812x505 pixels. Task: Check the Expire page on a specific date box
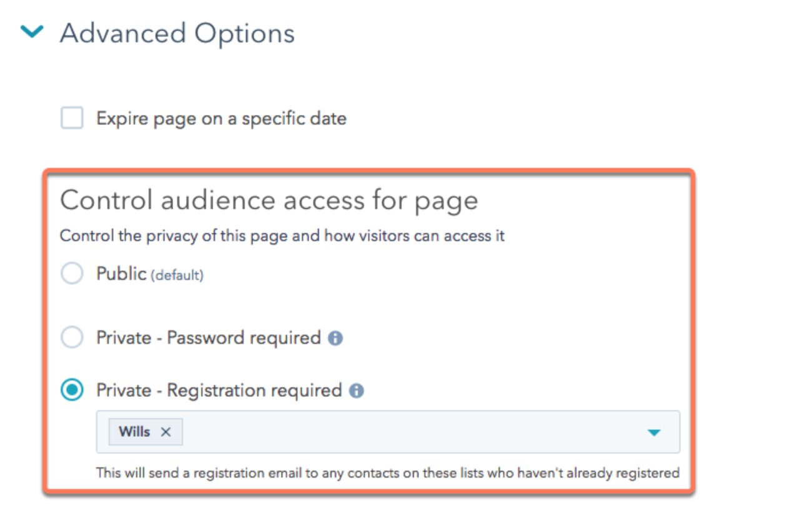click(x=71, y=118)
